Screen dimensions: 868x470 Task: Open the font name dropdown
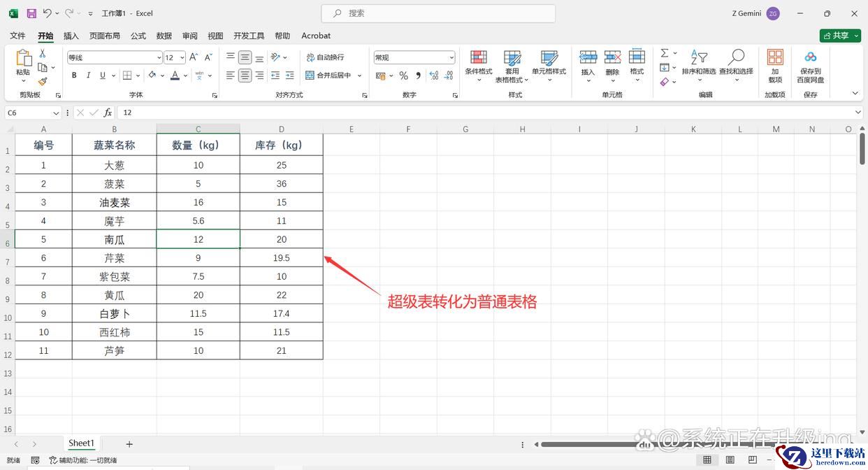pos(159,57)
